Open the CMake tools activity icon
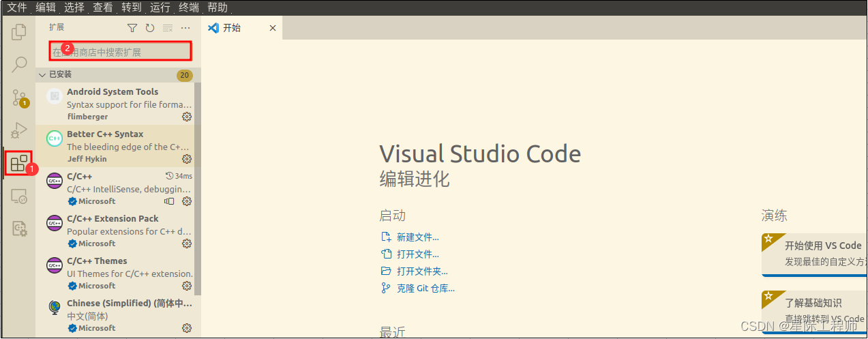This screenshot has width=868, height=339. click(19, 229)
